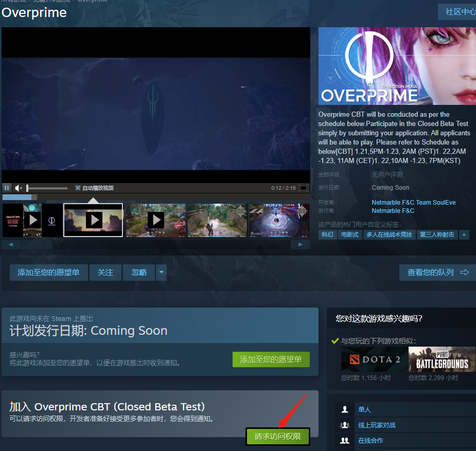
Task: Open the trailer in fullscreen mode
Action: click(303, 188)
